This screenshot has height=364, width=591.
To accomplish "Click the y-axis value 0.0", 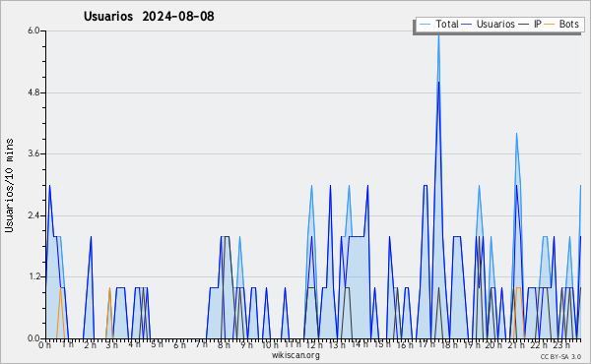I will pyautogui.click(x=33, y=338).
